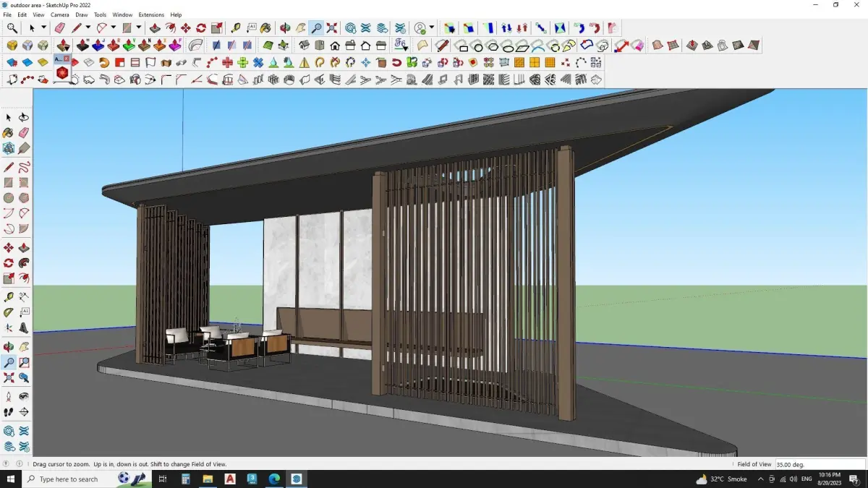Click the ENG language indicator
This screenshot has height=488, width=868.
(x=807, y=479)
